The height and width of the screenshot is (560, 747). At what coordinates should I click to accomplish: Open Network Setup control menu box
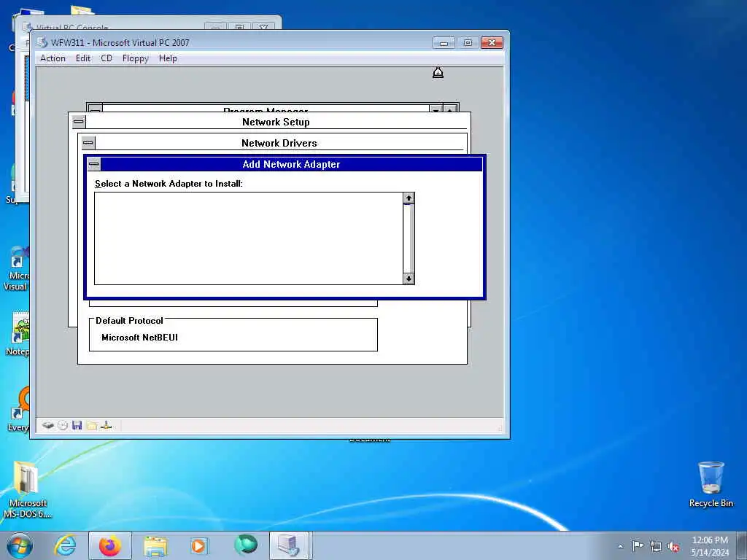click(79, 122)
